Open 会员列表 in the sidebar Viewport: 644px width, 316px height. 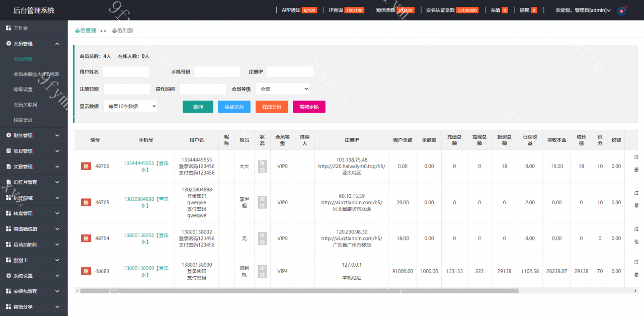23,59
